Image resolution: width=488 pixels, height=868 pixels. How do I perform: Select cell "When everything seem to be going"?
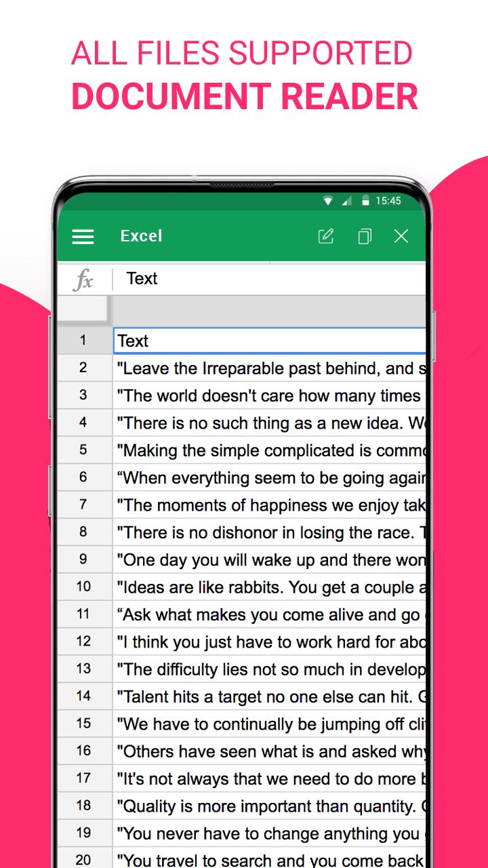[269, 477]
